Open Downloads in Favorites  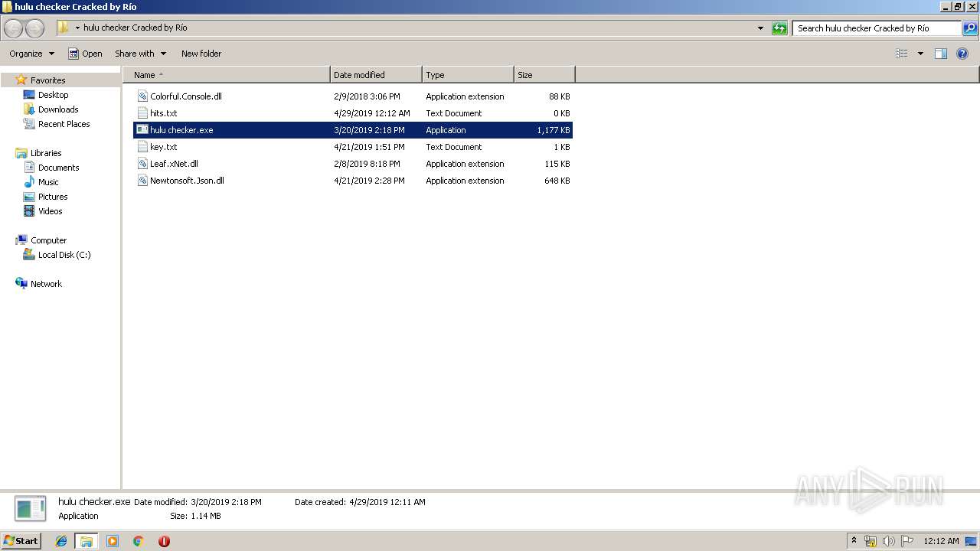(x=58, y=109)
